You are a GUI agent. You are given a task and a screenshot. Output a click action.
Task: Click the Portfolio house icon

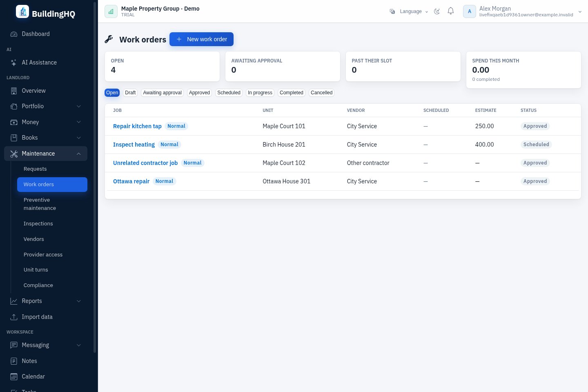click(14, 106)
